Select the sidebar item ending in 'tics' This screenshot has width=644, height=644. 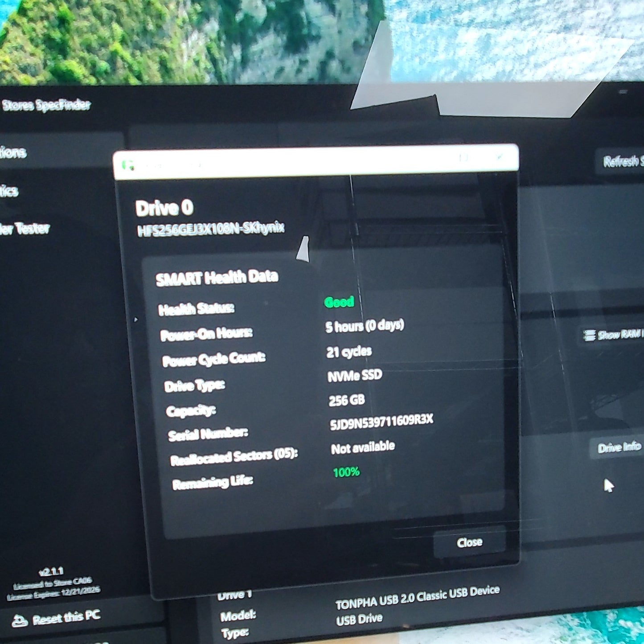[9, 191]
